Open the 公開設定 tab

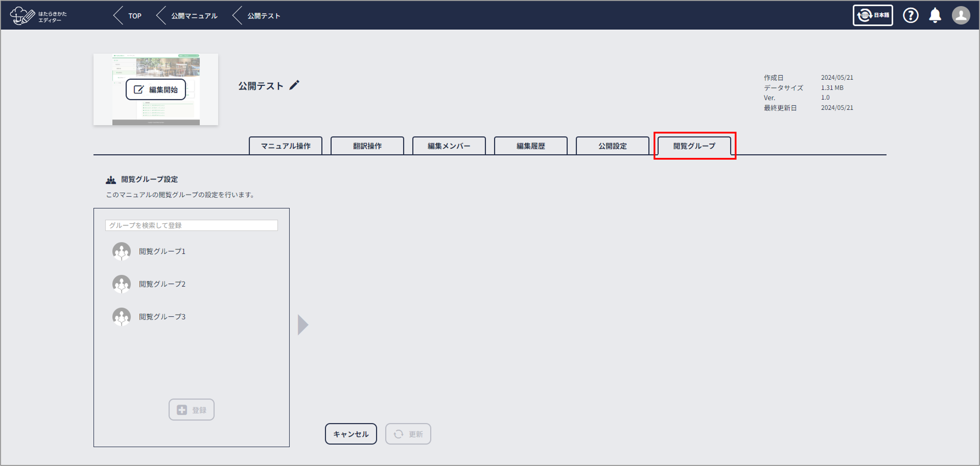pyautogui.click(x=612, y=146)
